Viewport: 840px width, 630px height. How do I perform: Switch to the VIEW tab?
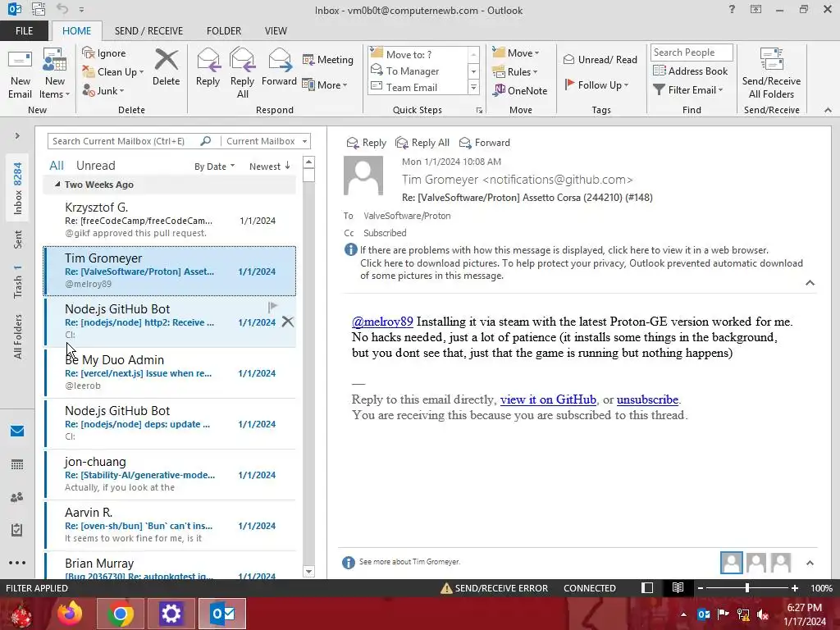coord(276,31)
